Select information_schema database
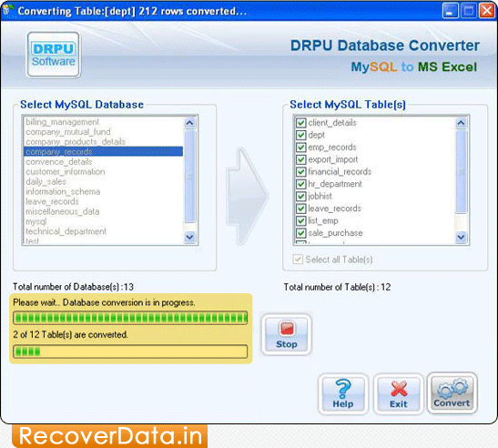 click(103, 191)
